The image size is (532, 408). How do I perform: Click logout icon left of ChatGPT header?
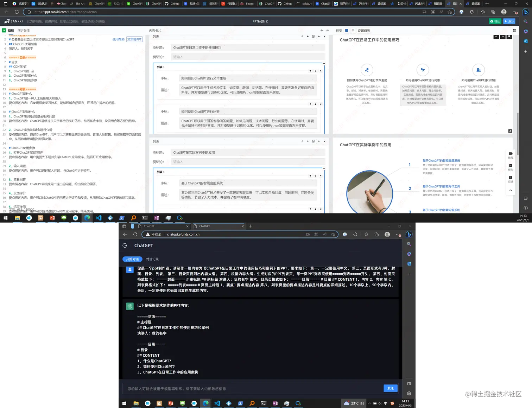(x=125, y=246)
